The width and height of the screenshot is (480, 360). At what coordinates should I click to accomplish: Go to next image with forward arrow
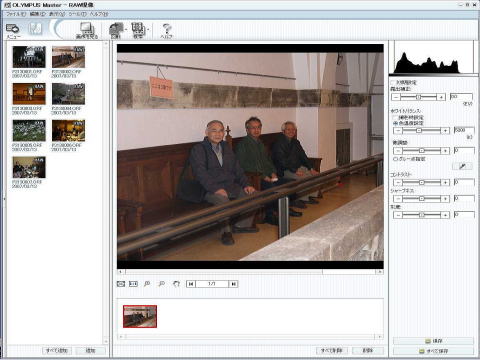(233, 284)
